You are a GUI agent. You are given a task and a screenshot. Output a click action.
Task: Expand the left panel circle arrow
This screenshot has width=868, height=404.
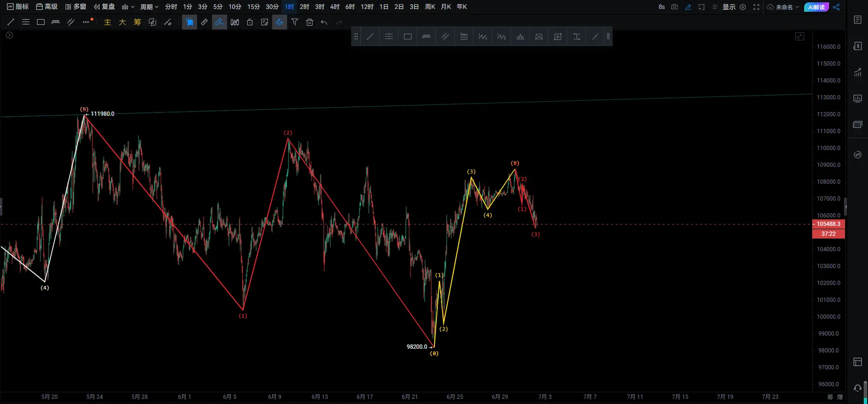click(x=9, y=35)
